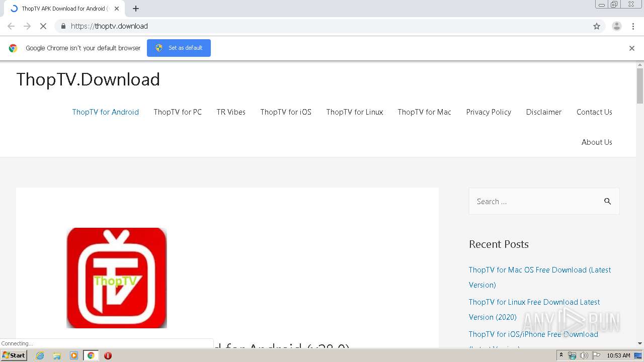The height and width of the screenshot is (362, 644).
Task: Open Windows Media Player from taskbar
Action: coord(74,355)
